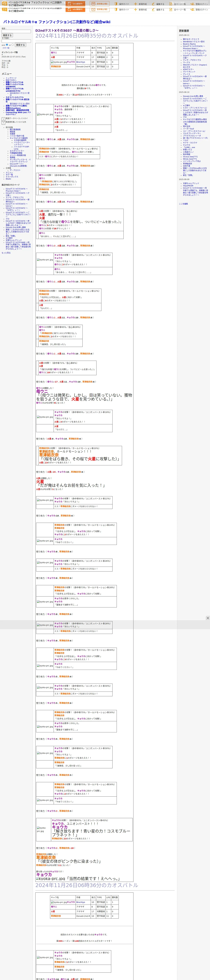Open the バトロイ駄弁り板 link

click(x=17, y=136)
